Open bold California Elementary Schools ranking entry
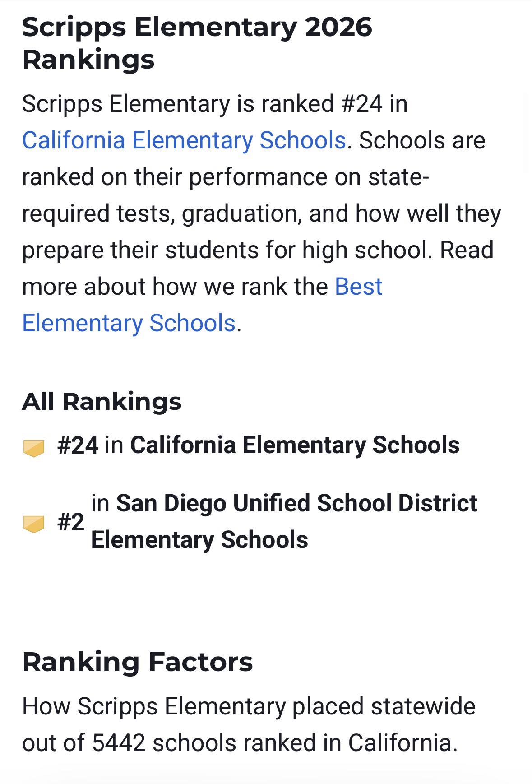The width and height of the screenshot is (532, 784). click(x=295, y=445)
